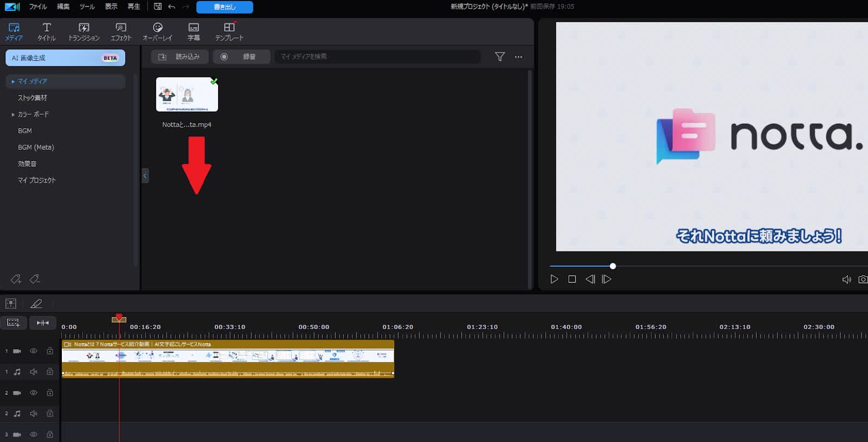Image resolution: width=868 pixels, height=442 pixels.
Task: Click the 録音 record button
Action: click(x=241, y=56)
